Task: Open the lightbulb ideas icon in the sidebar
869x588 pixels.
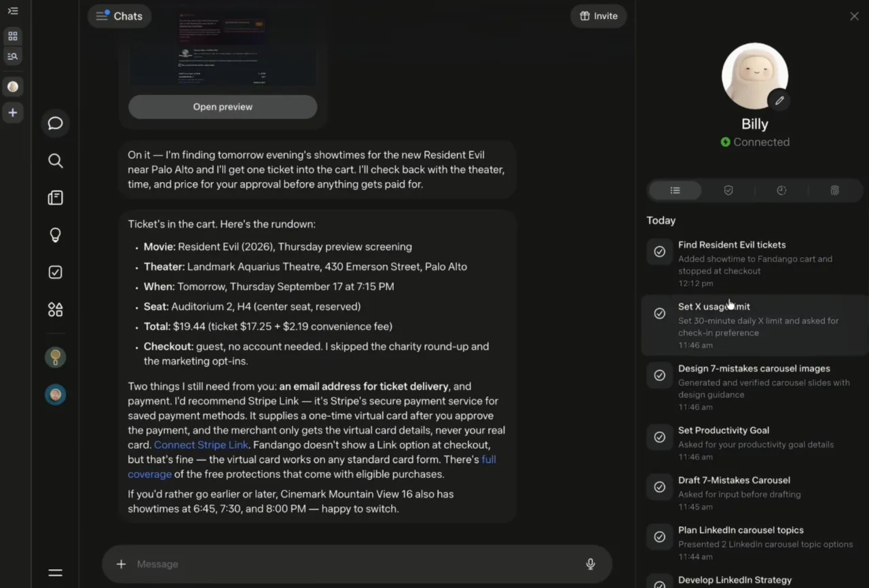Action: (56, 235)
